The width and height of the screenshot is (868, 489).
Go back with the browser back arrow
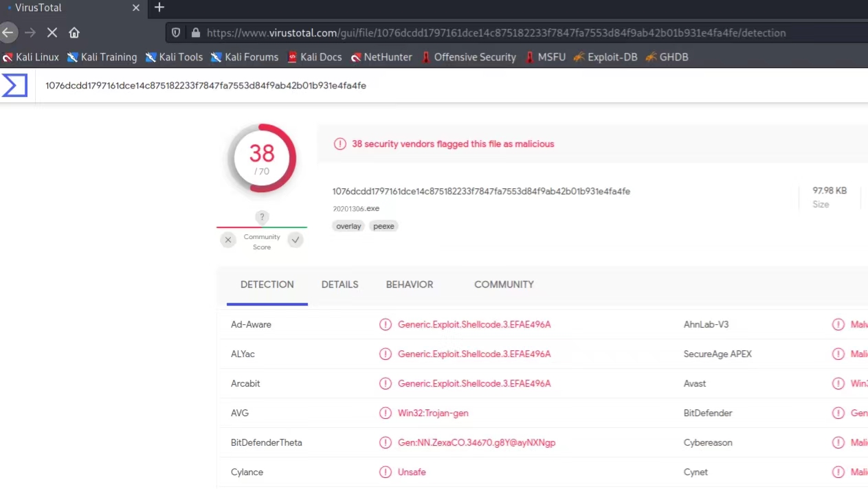[x=8, y=32]
